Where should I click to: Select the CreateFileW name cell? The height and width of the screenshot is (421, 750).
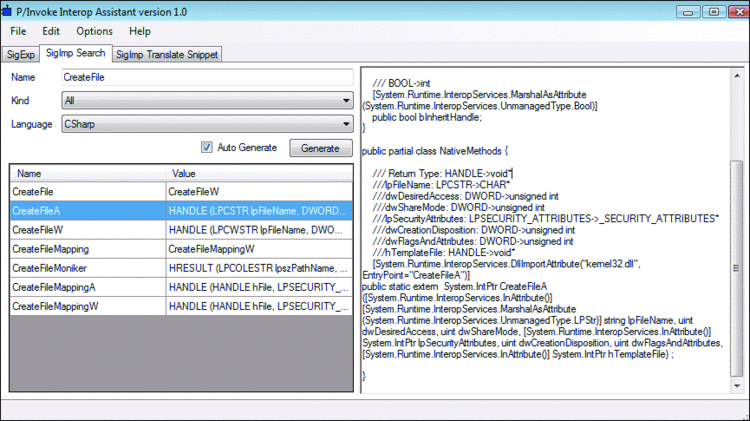[88, 230]
